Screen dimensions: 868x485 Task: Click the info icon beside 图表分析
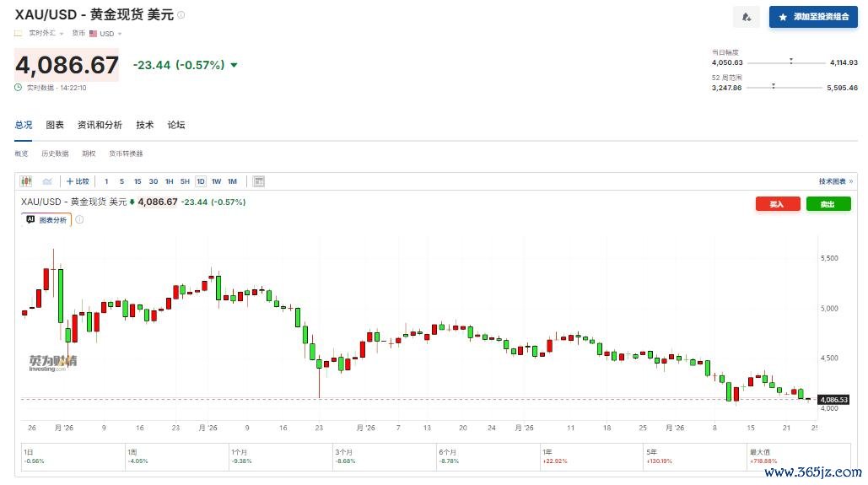click(79, 220)
